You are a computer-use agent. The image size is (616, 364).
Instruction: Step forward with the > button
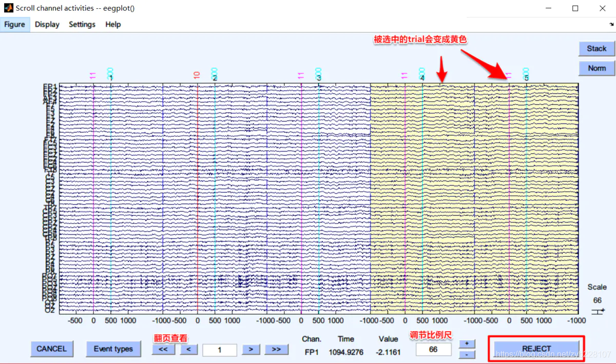pyautogui.click(x=251, y=349)
